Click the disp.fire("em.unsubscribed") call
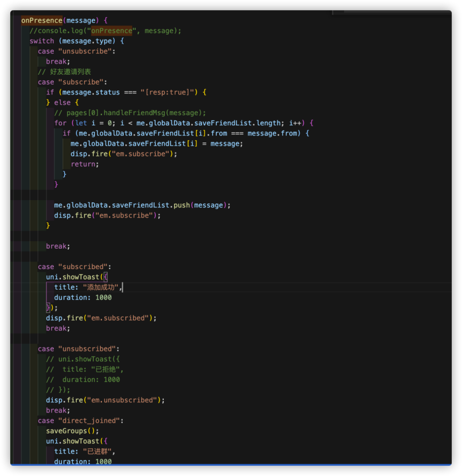This screenshot has height=476, width=462. (x=105, y=400)
